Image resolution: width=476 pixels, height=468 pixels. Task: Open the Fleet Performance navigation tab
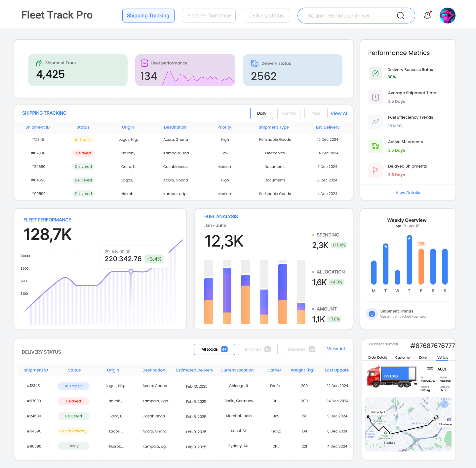click(209, 15)
